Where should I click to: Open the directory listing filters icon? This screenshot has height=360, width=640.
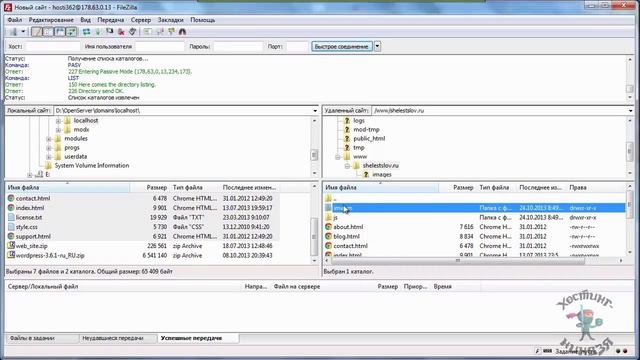[148, 32]
